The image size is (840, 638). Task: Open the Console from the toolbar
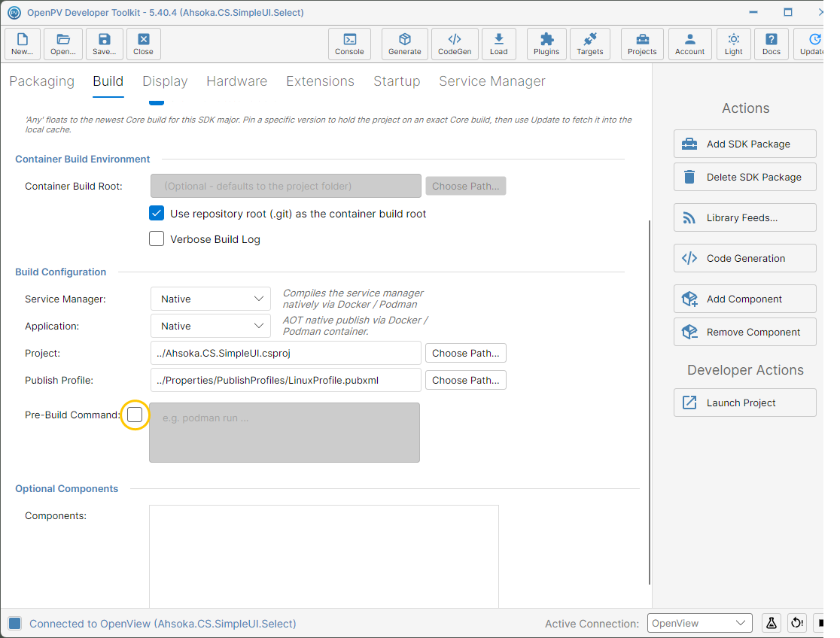click(x=349, y=44)
